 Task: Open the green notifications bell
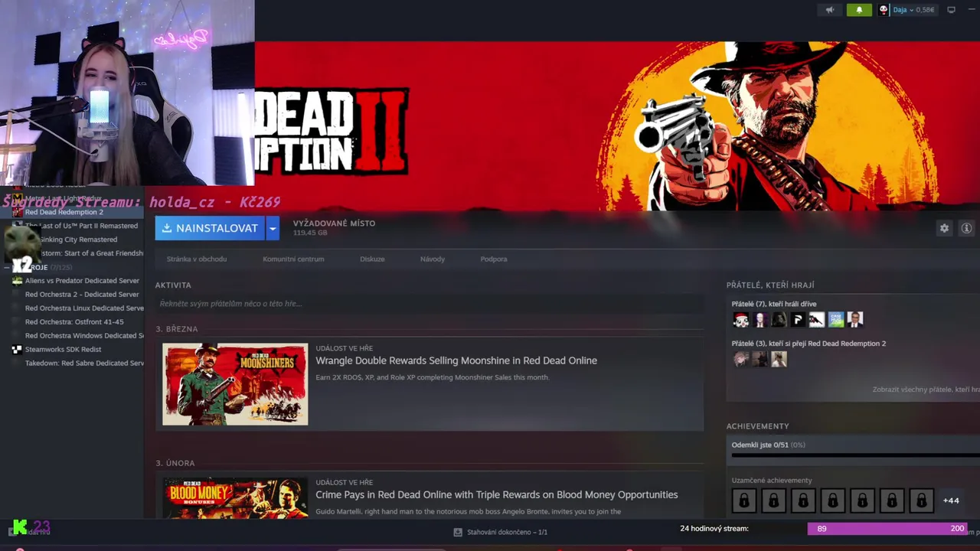tap(859, 10)
